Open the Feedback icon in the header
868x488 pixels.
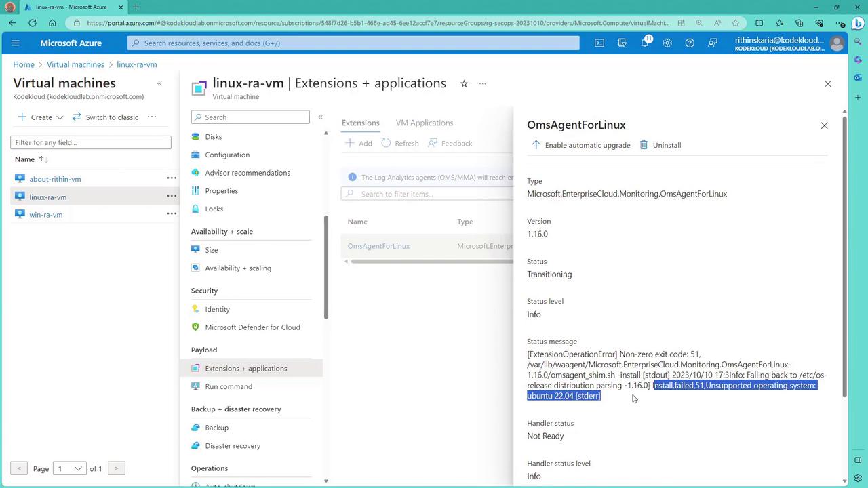tap(712, 43)
